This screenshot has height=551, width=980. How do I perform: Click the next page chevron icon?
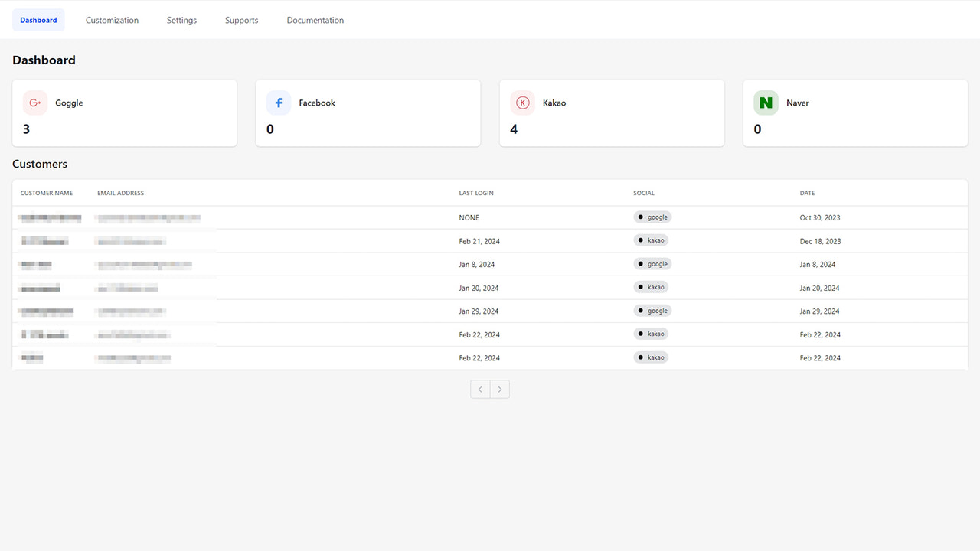pos(500,389)
